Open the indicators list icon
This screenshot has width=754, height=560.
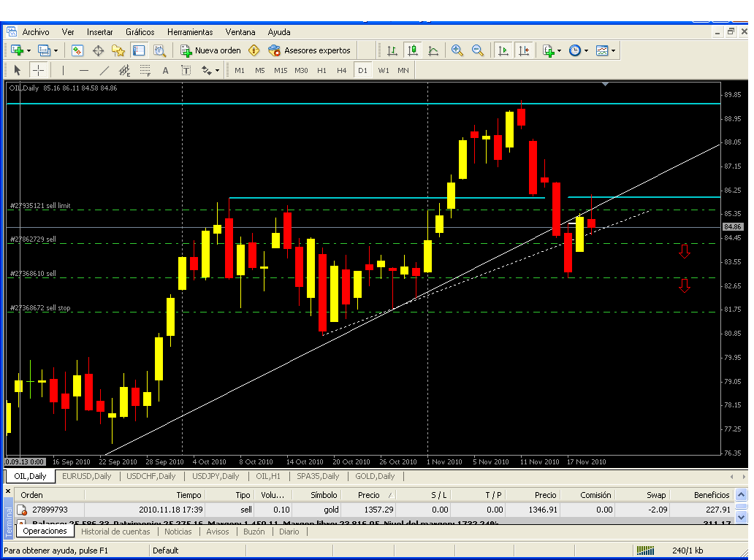point(548,50)
